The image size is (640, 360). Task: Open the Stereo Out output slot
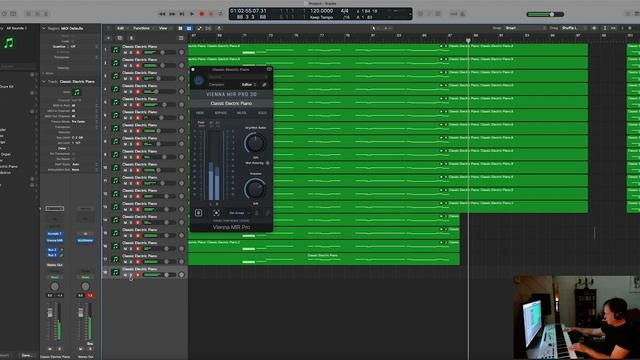click(54, 265)
